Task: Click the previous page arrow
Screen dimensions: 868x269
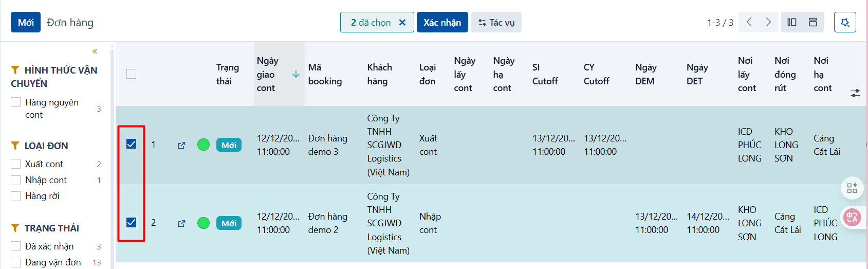Action: [x=749, y=22]
